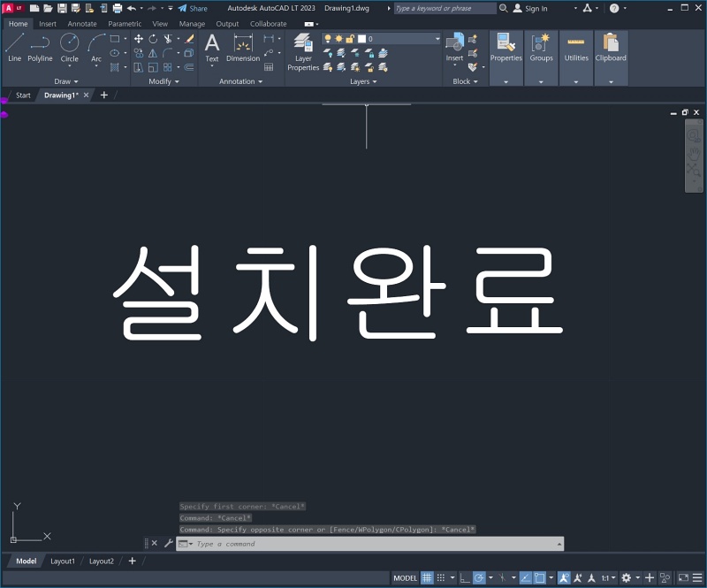Switch to the Parametric ribbon tab
The height and width of the screenshot is (588, 707).
pyautogui.click(x=125, y=24)
